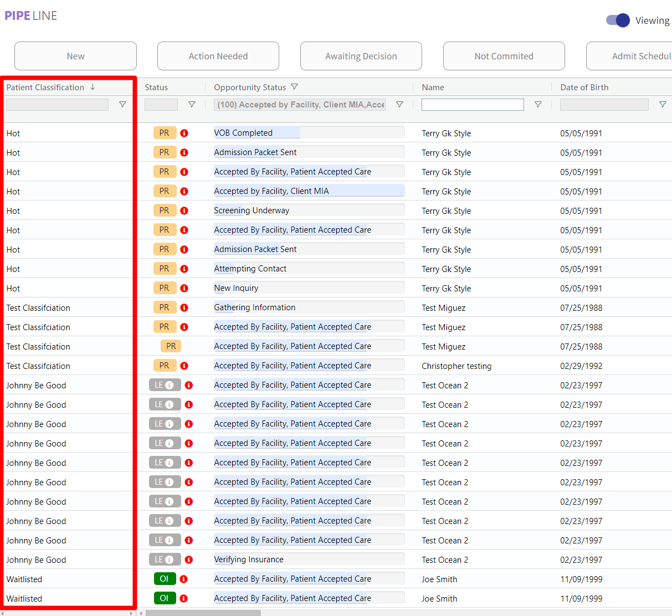Click the PIPELINE logo
Image resolution: width=672 pixels, height=616 pixels.
pyautogui.click(x=31, y=16)
